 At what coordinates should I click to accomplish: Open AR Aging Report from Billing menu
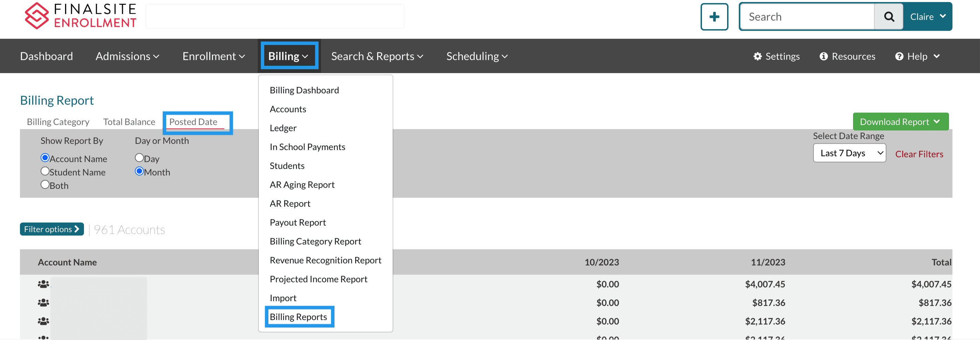[x=302, y=185]
